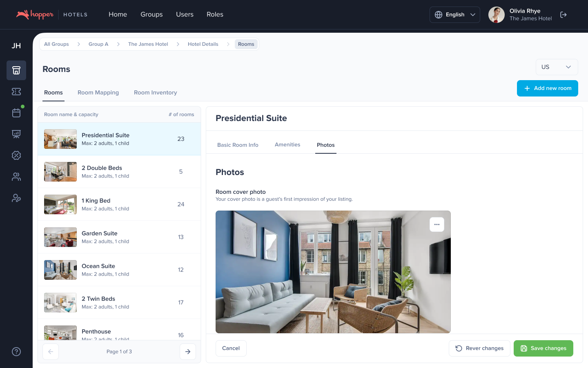This screenshot has width=588, height=368.
Task: Click the help question mark icon
Action: pos(16,352)
